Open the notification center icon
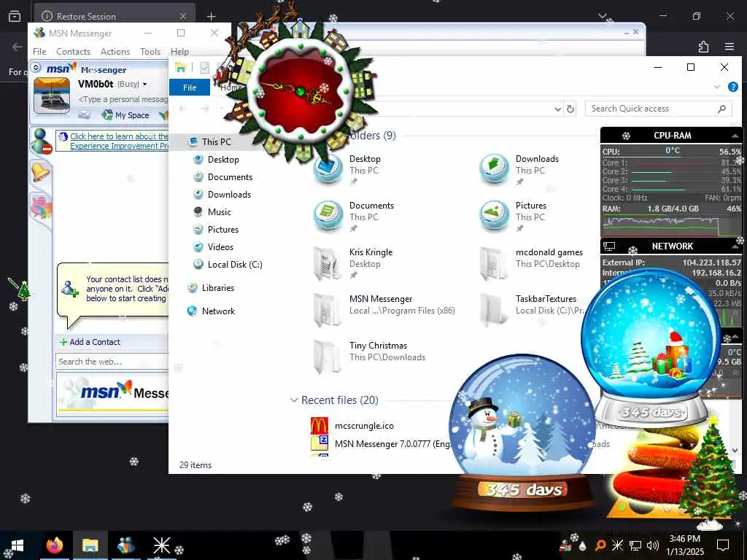Screen dimensions: 747x560 pyautogui.click(x=723, y=545)
